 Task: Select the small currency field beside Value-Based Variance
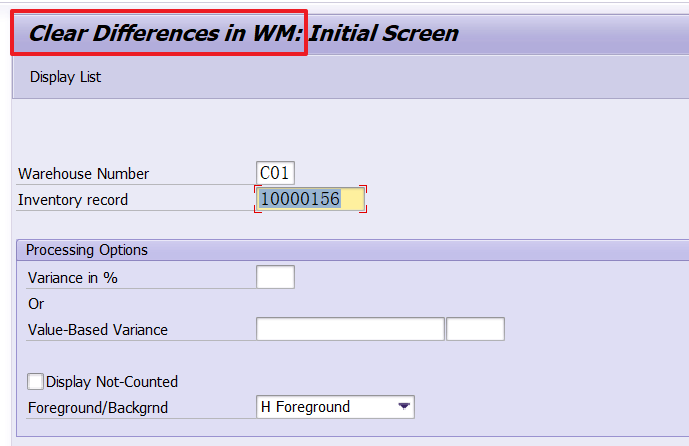(x=475, y=329)
